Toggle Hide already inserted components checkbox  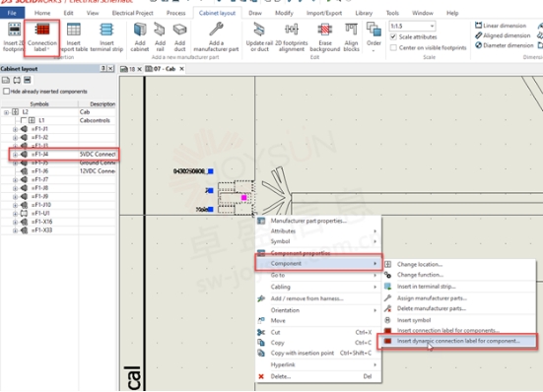click(6, 92)
